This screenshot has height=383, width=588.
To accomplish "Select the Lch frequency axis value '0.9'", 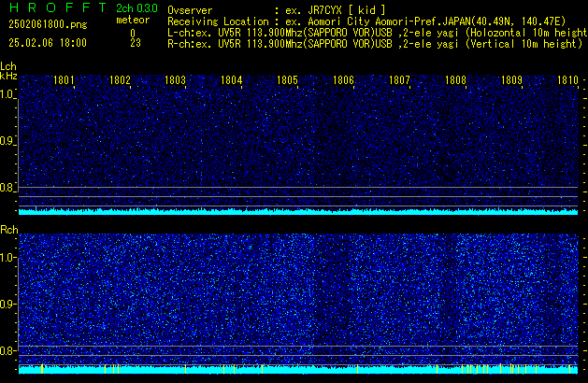I will point(7,141).
